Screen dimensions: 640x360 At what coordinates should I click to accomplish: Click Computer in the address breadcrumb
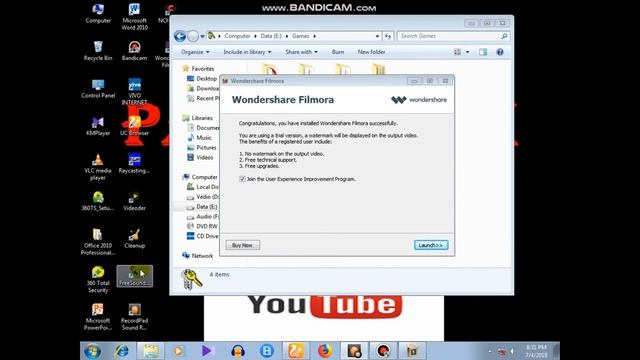237,36
